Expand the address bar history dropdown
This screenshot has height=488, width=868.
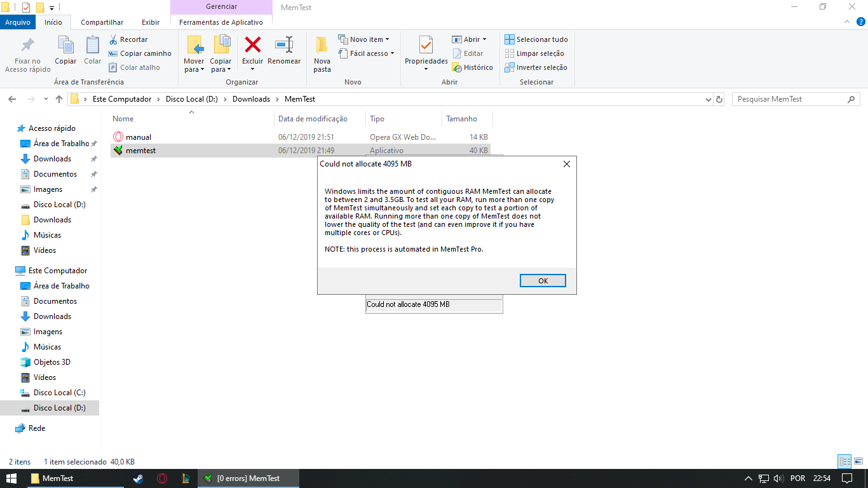[709, 99]
